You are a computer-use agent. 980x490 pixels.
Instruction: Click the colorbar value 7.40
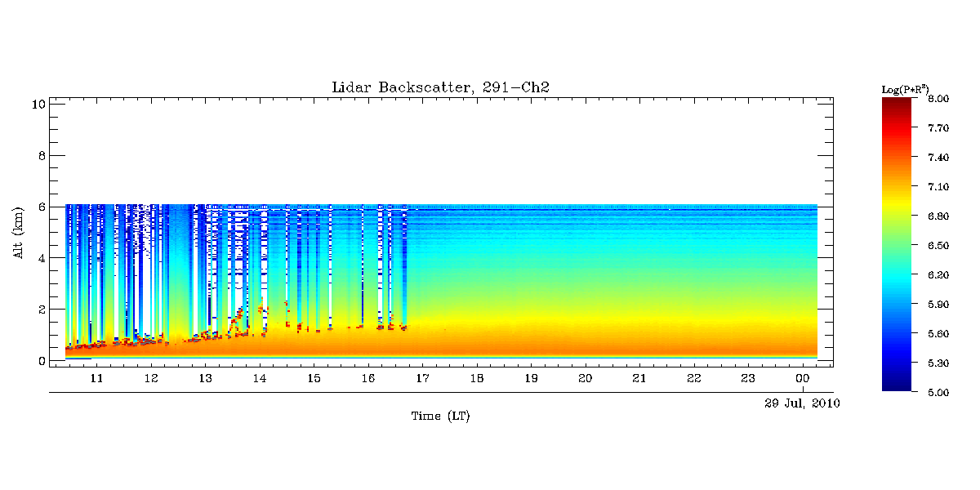point(938,158)
